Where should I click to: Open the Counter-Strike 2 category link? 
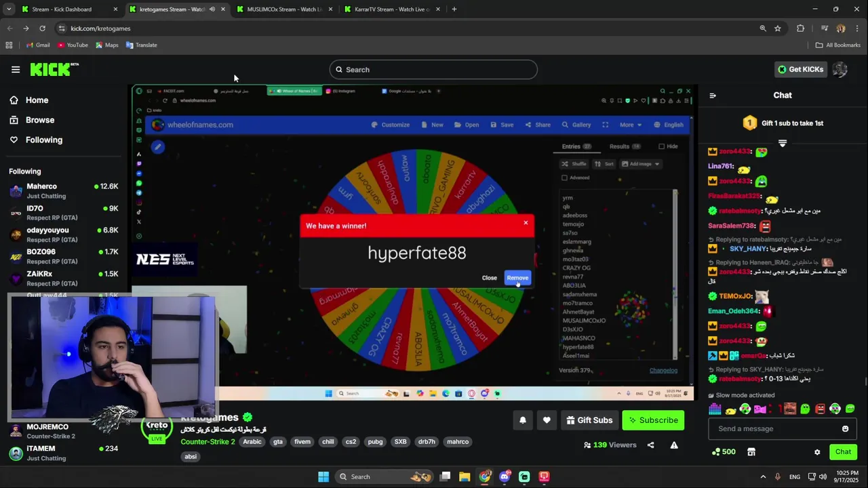[208, 442]
